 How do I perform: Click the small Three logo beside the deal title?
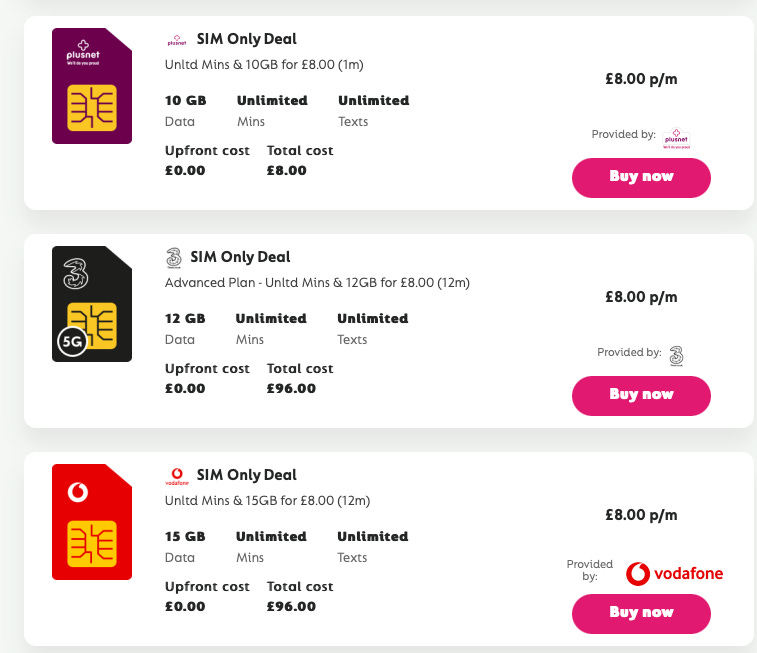(173, 258)
